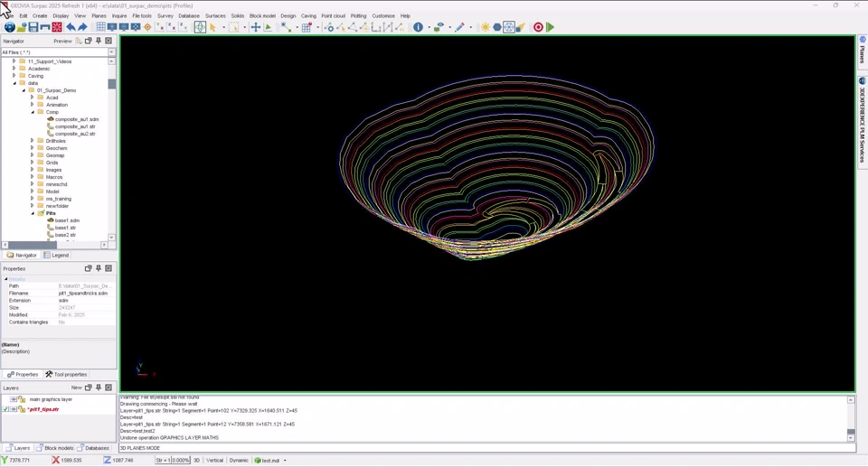868x467 pixels.
Task: Toggle Vertical setting in status bar
Action: point(215,461)
